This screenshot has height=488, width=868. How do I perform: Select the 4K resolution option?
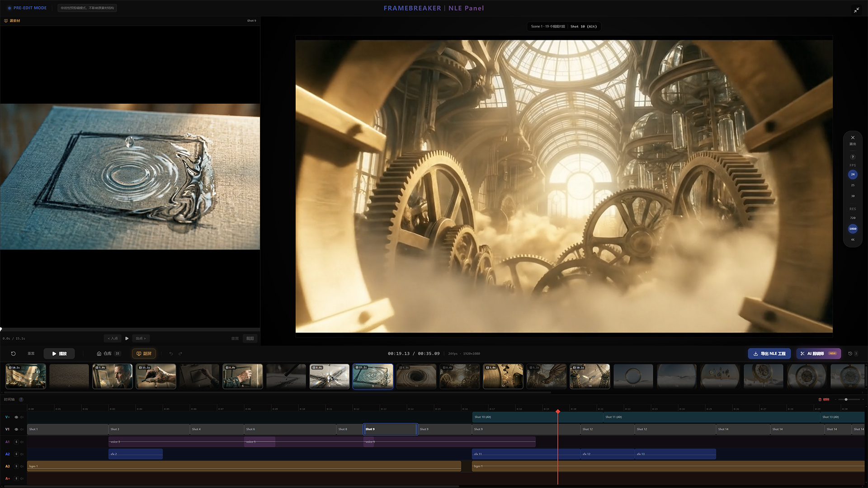(x=853, y=239)
